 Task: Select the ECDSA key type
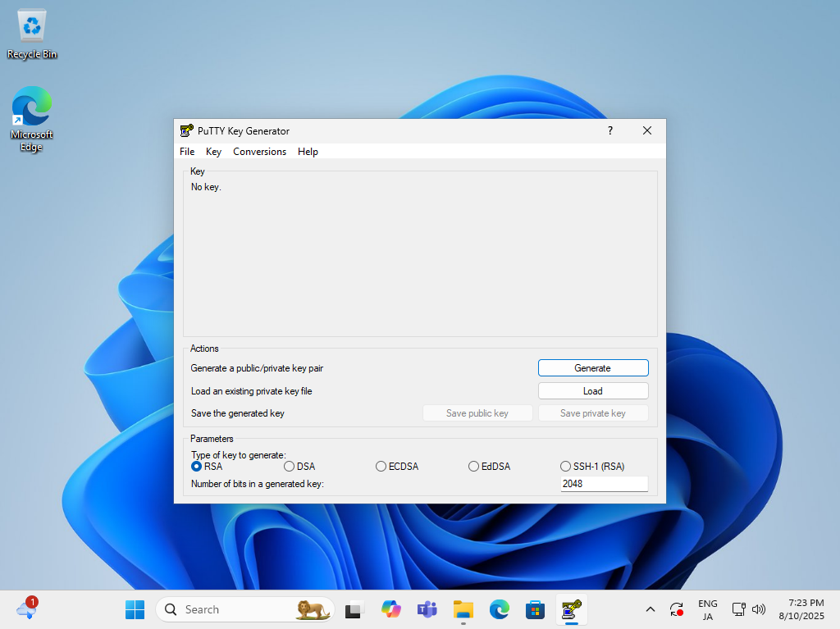pos(381,467)
